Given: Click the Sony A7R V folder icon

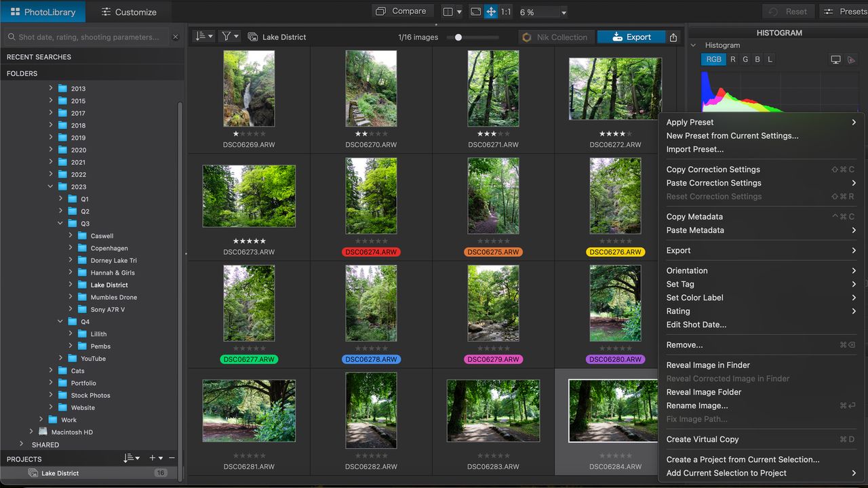Looking at the screenshot, I should (x=82, y=309).
